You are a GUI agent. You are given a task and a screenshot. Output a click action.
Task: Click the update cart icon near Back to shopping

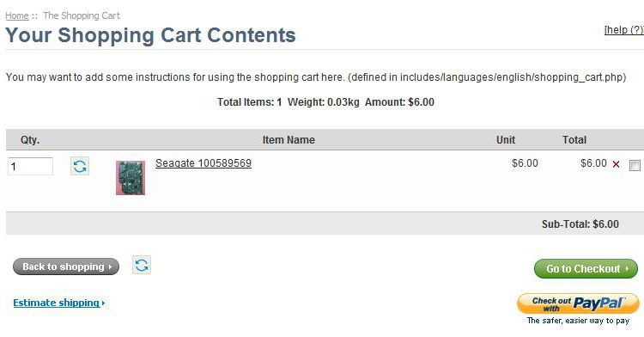pos(142,265)
